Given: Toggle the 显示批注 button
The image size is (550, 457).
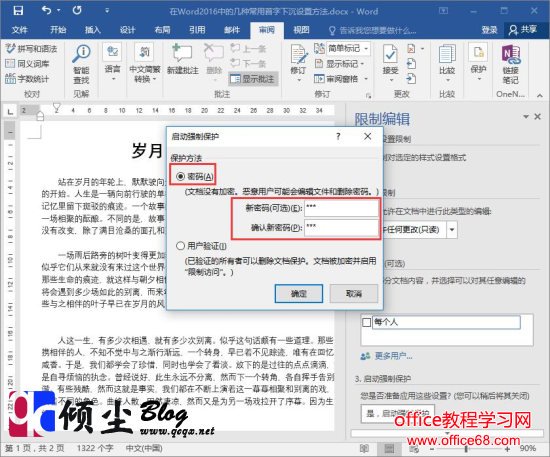Looking at the screenshot, I should 254,79.
